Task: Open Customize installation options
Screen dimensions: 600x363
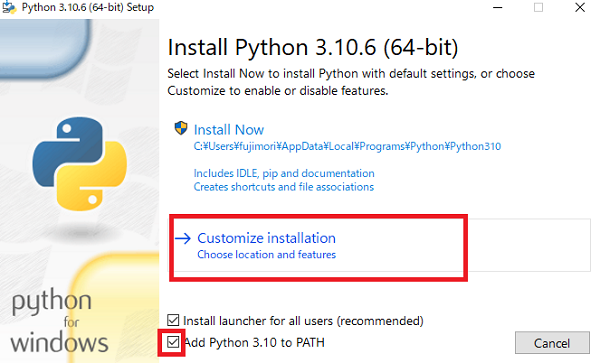Action: (x=266, y=238)
